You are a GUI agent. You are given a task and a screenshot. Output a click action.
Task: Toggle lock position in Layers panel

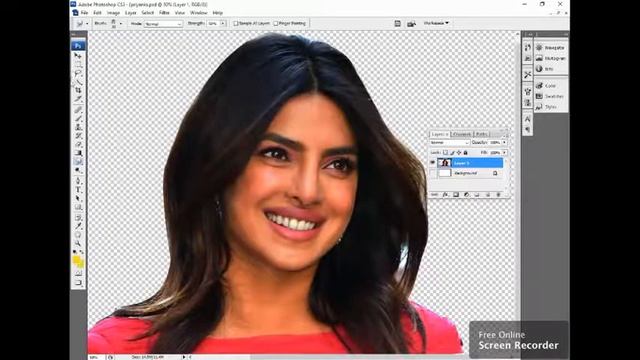pos(459,153)
